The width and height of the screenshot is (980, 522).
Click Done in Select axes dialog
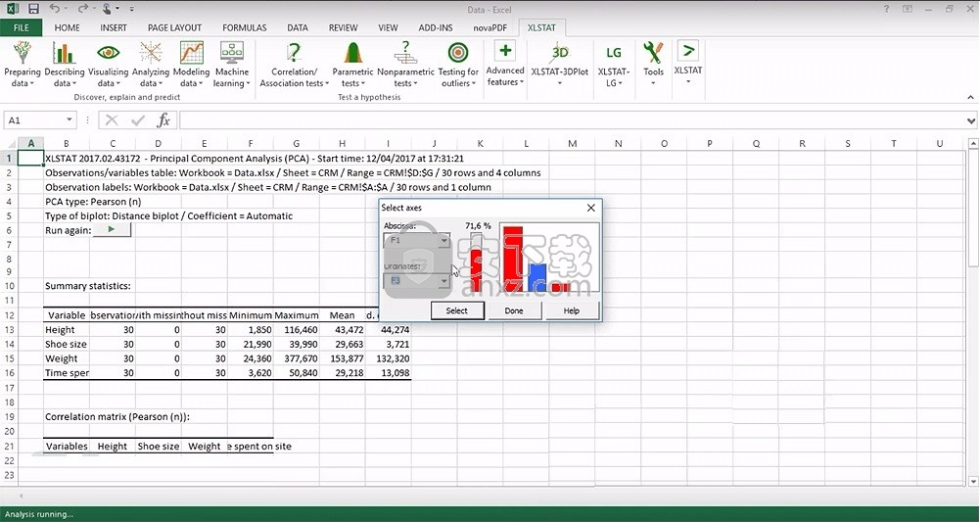[x=514, y=310]
